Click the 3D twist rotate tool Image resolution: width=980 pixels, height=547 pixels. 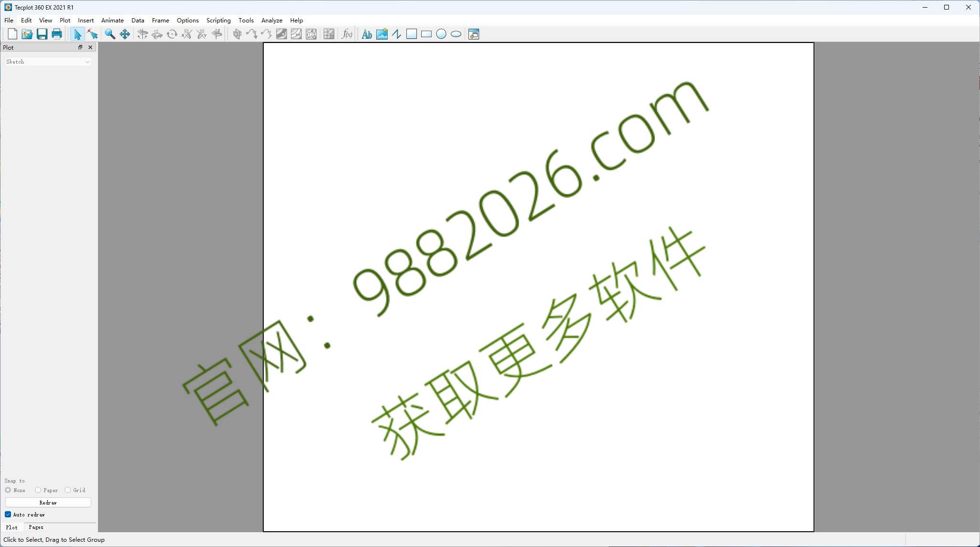coord(172,34)
